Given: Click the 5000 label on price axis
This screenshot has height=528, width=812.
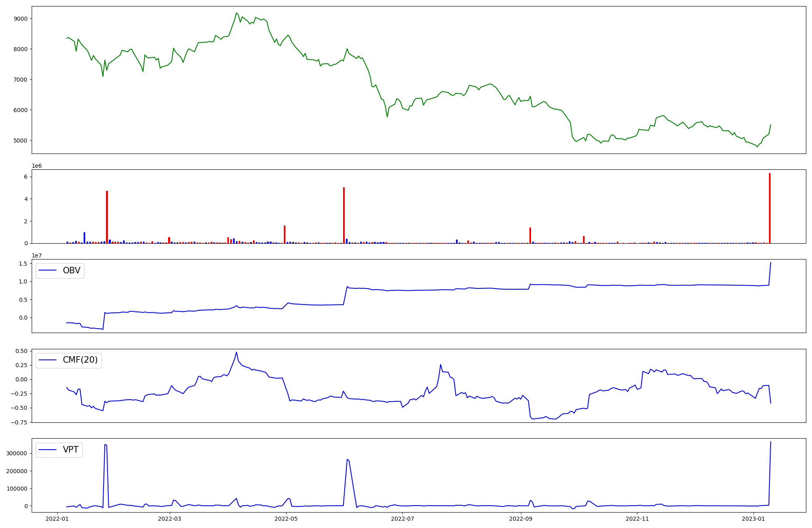Looking at the screenshot, I should tap(20, 141).
